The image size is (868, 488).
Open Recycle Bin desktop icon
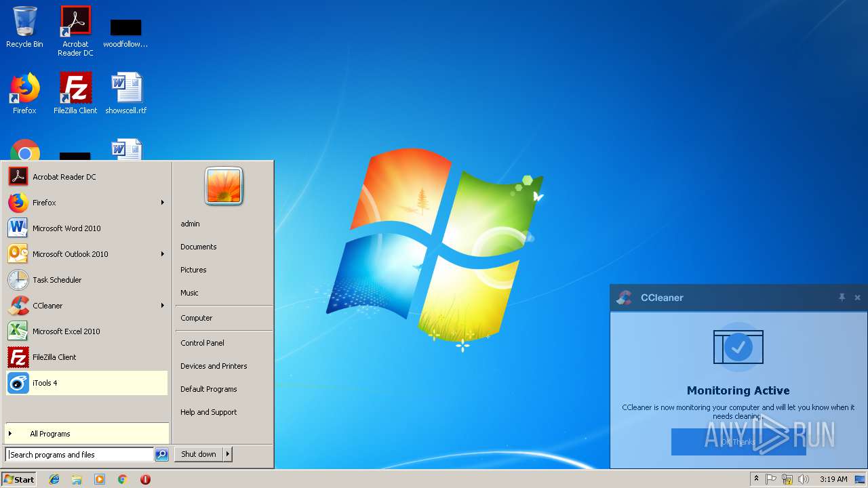pyautogui.click(x=24, y=27)
